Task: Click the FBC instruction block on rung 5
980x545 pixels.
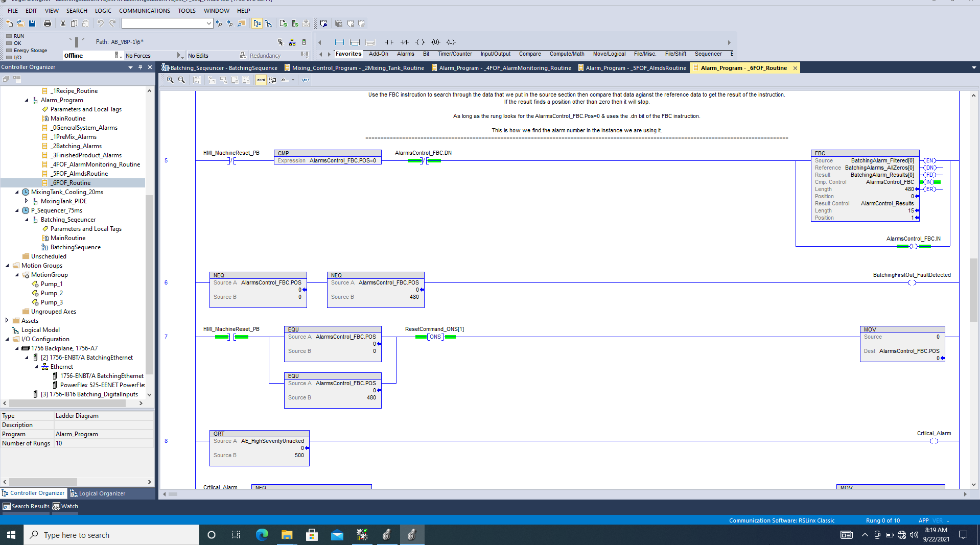Action: [x=865, y=185]
